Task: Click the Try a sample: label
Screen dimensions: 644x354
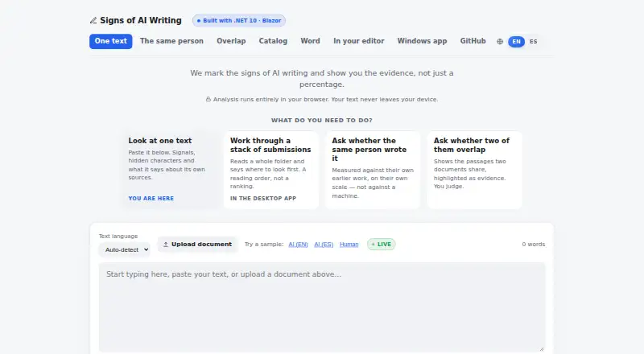Action: [264, 245]
